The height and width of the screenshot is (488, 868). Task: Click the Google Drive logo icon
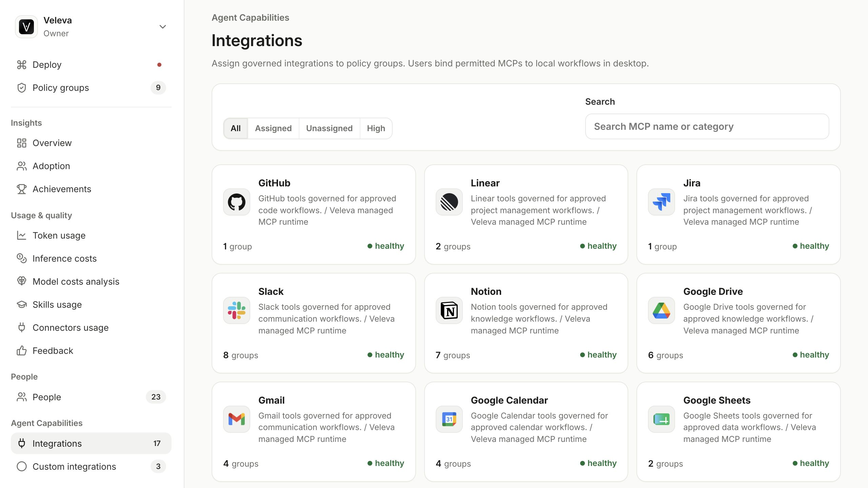662,311
